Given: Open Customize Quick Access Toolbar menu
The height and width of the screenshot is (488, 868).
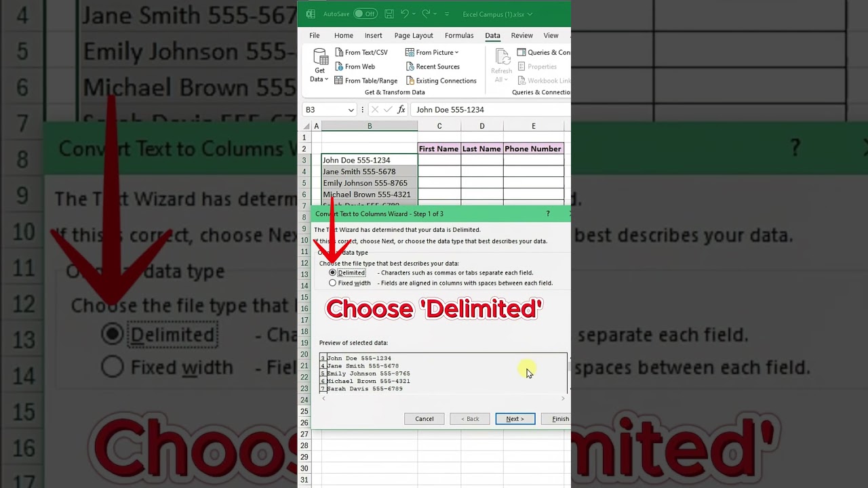Looking at the screenshot, I should pos(448,14).
